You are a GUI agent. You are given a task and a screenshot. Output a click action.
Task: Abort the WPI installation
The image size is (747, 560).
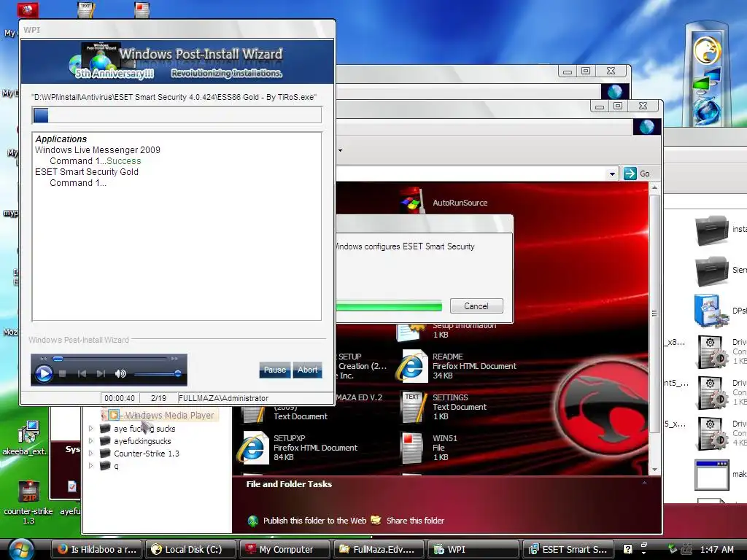[x=307, y=370]
